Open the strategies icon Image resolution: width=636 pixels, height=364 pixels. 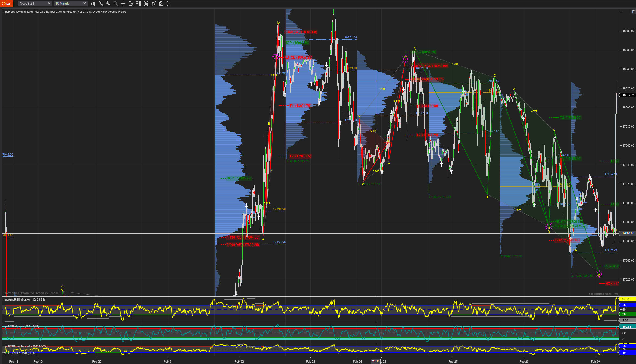(161, 4)
